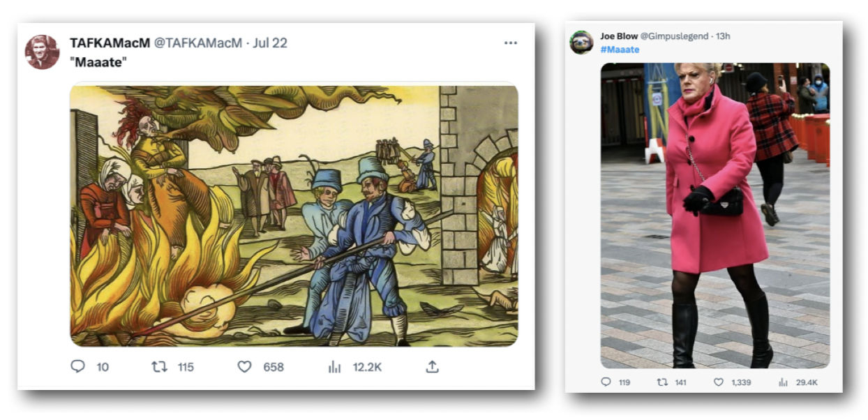Enlarge the pink coat street photo

(x=715, y=216)
